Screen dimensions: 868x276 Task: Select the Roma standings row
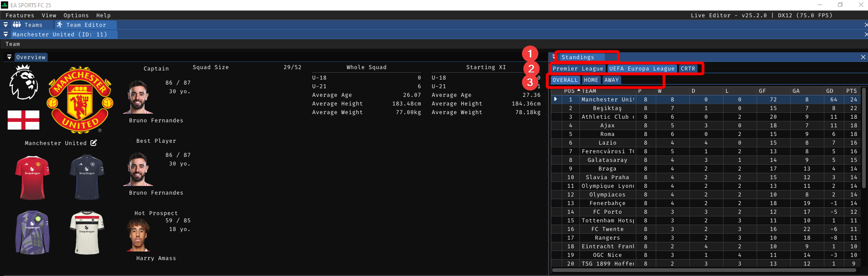click(x=706, y=134)
